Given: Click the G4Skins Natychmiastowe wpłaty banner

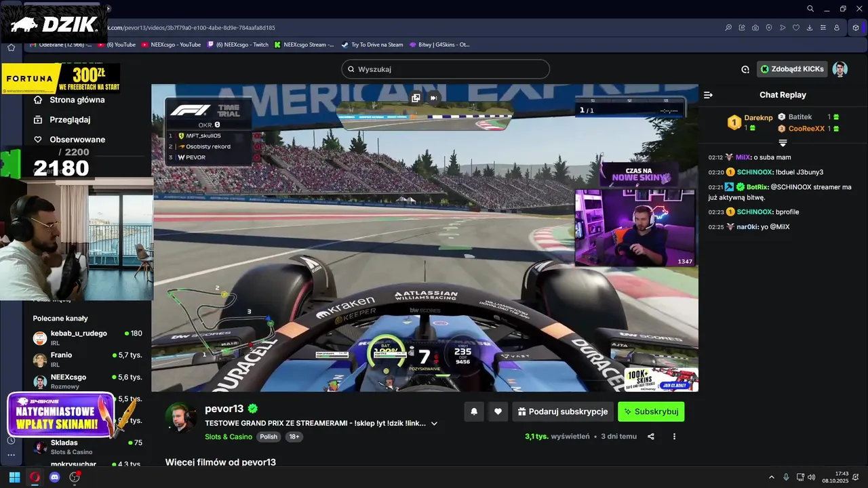Looking at the screenshot, I should [x=61, y=415].
